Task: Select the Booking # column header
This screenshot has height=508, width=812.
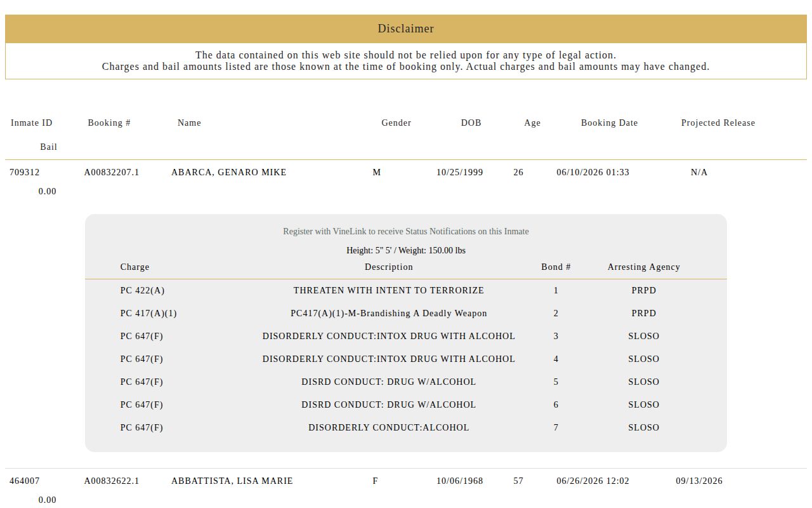Action: [109, 123]
